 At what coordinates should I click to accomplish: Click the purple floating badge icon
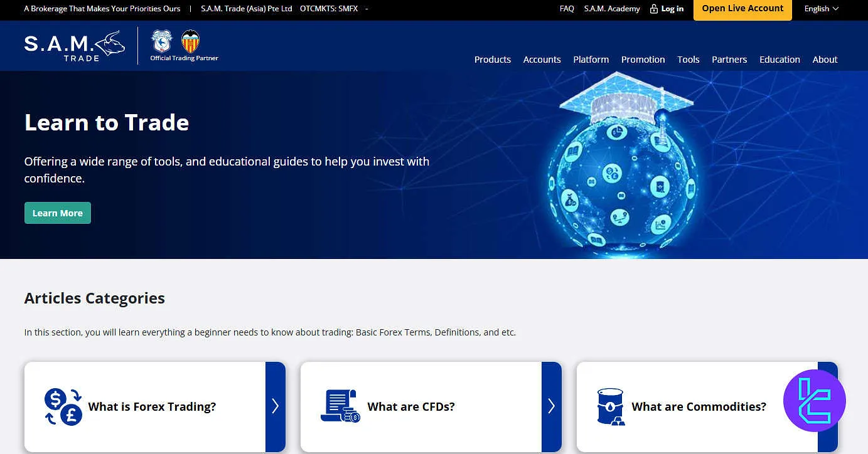[x=814, y=401]
